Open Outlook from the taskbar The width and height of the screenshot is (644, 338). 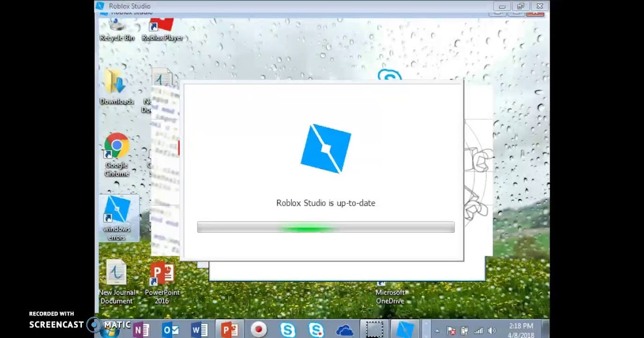click(171, 329)
